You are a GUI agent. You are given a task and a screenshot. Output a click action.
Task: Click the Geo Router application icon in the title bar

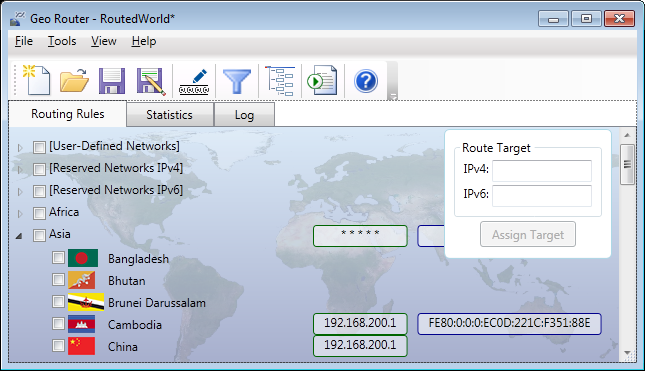click(x=18, y=19)
